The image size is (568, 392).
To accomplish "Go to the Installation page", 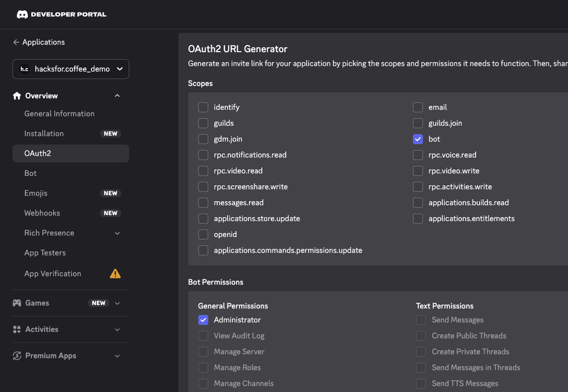I will (44, 134).
